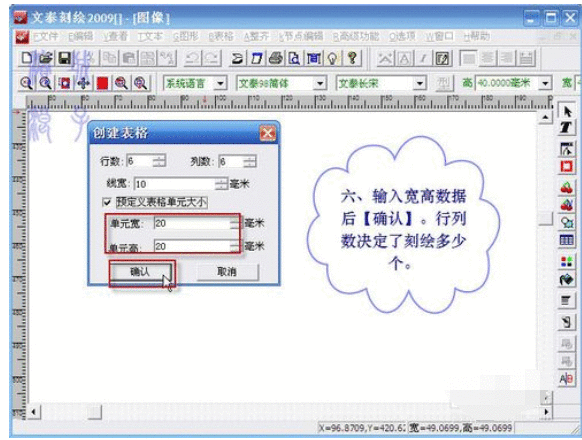Select the bold T text tool
Image resolution: width=582 pixels, height=440 pixels.
[566, 127]
